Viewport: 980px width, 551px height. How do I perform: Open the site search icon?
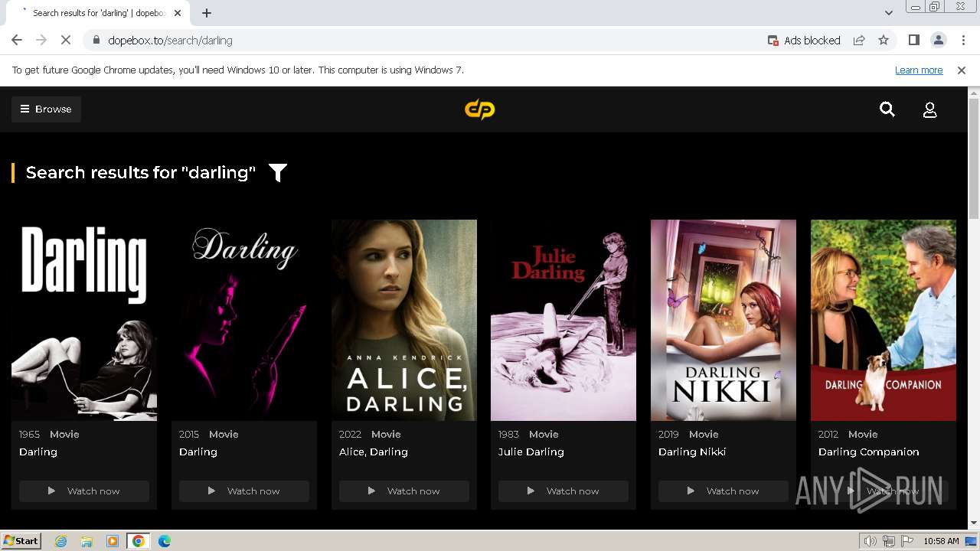pyautogui.click(x=887, y=109)
